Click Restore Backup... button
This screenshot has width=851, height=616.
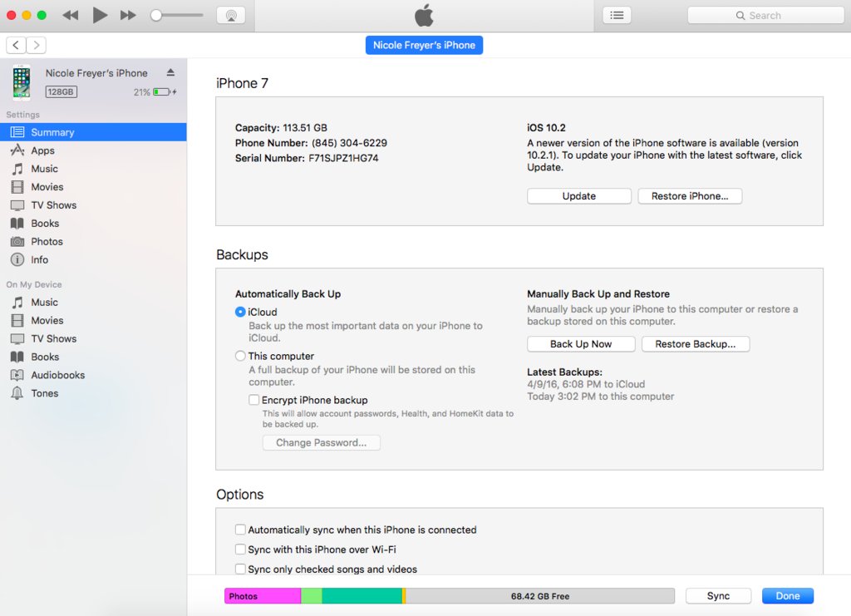pyautogui.click(x=696, y=344)
